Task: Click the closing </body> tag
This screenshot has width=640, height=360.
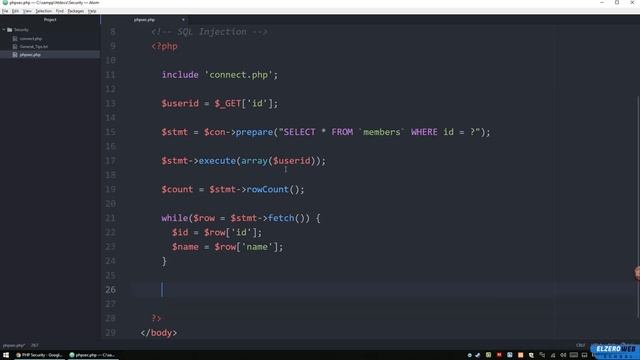Action: click(x=158, y=333)
